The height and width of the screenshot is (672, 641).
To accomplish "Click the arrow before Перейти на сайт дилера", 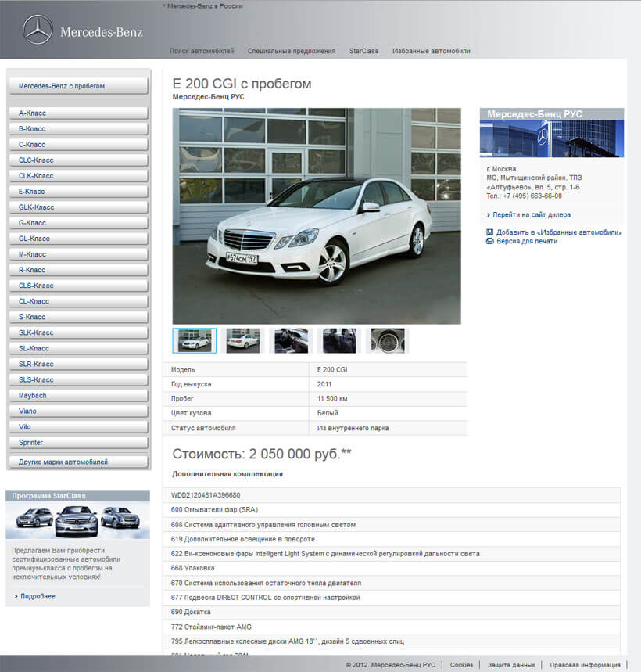I will tap(489, 214).
